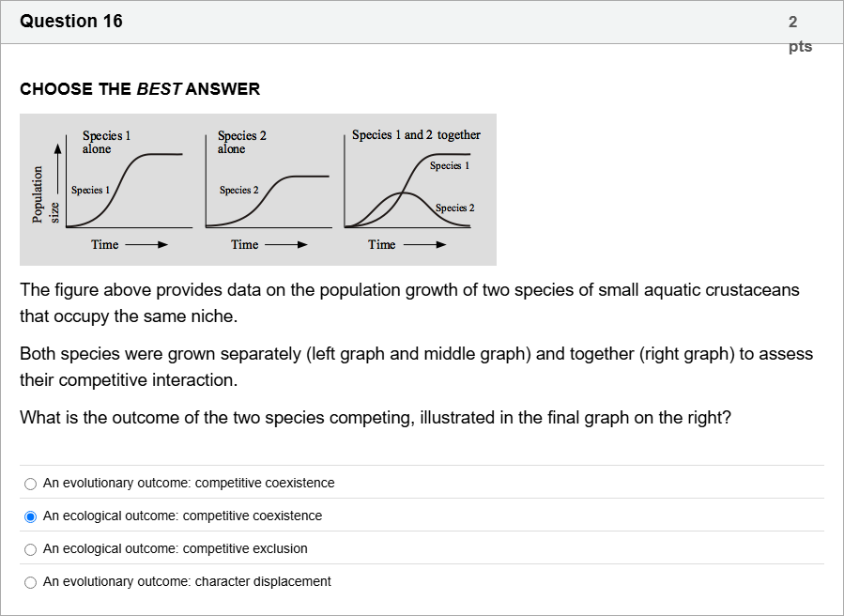Viewport: 844px width, 616px height.
Task: Click the Question 16 heading
Action: click(x=71, y=21)
